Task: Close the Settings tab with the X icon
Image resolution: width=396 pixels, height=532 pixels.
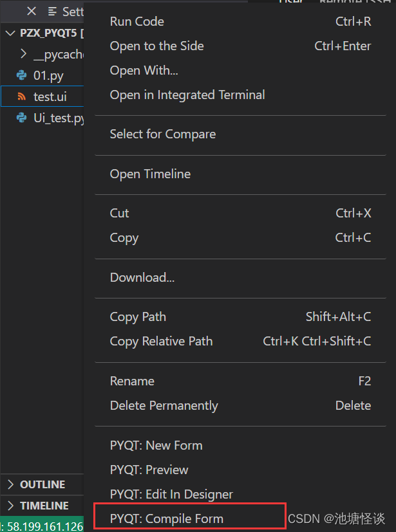Action: coord(32,12)
